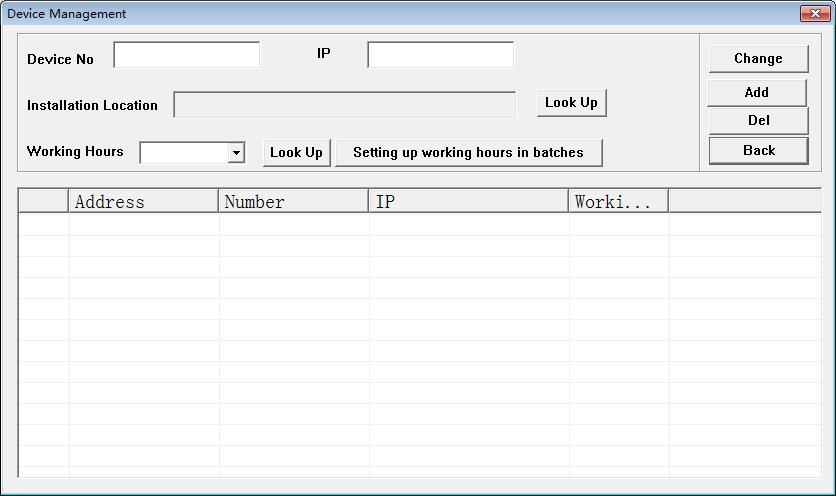Click the Number column header
836x496 pixels.
tap(293, 202)
